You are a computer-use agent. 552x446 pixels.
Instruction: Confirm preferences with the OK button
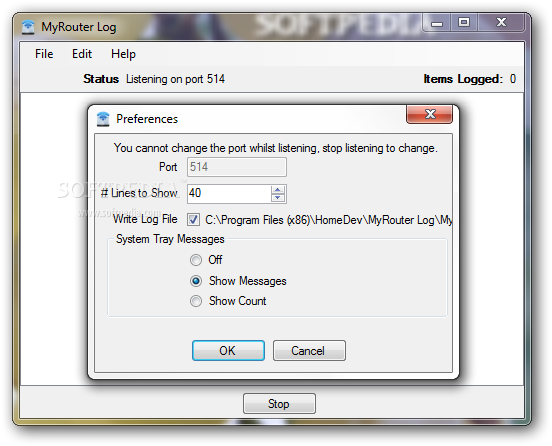(x=228, y=351)
